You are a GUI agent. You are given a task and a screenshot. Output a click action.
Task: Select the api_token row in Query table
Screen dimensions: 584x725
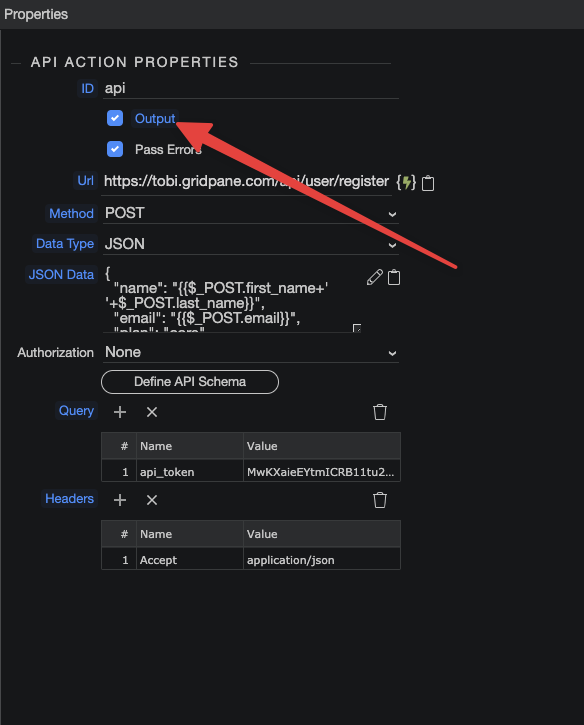[x=251, y=472]
